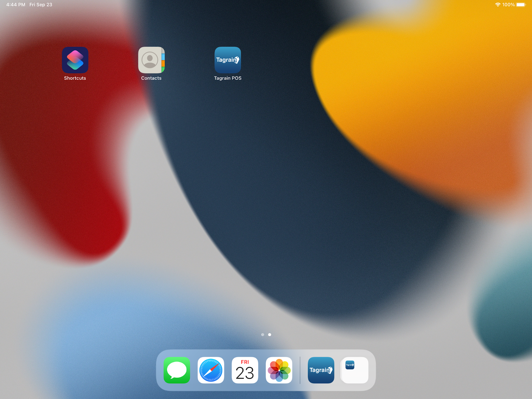Image resolution: width=532 pixels, height=399 pixels.
Task: Open Messages from the dock
Action: pyautogui.click(x=177, y=370)
